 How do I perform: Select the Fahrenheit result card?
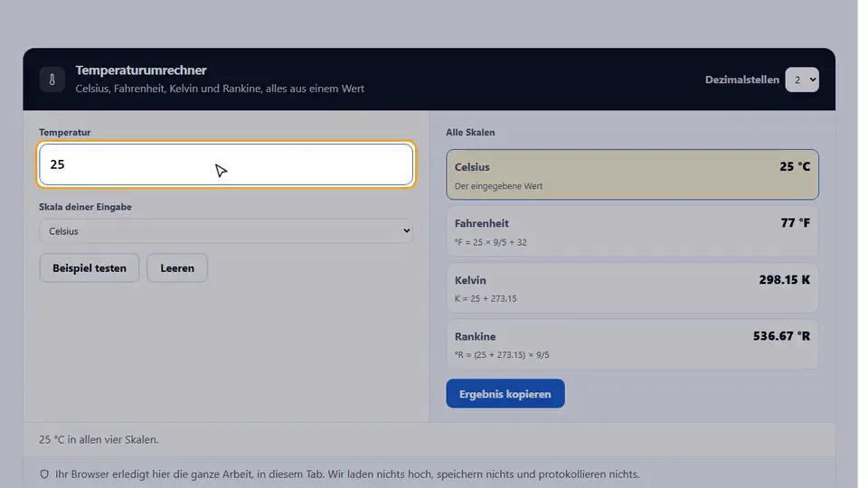[x=632, y=231]
